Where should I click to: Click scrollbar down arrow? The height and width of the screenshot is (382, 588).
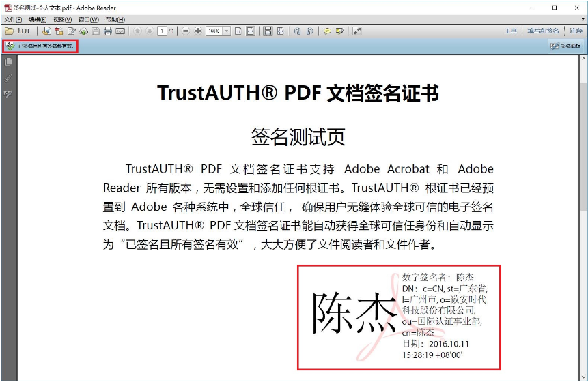click(583, 377)
